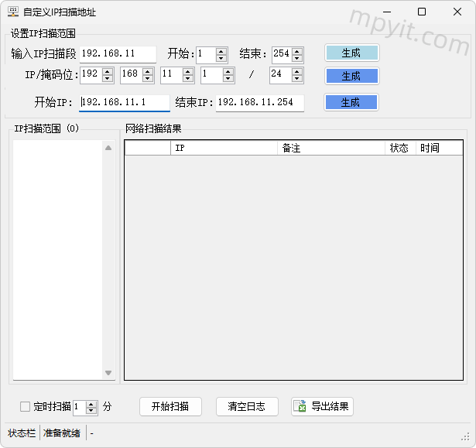Decrease first octet 192 spinner
Screen dimensions: 476x448
(108, 79)
